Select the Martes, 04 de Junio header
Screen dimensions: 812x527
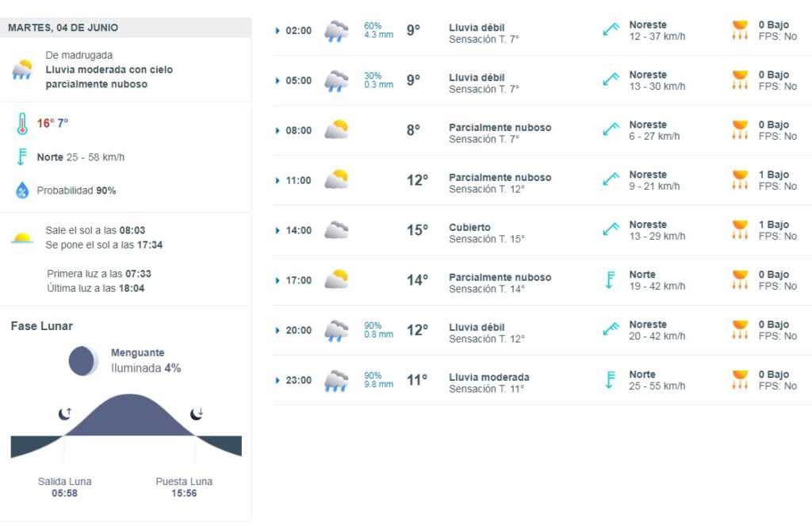[63, 28]
